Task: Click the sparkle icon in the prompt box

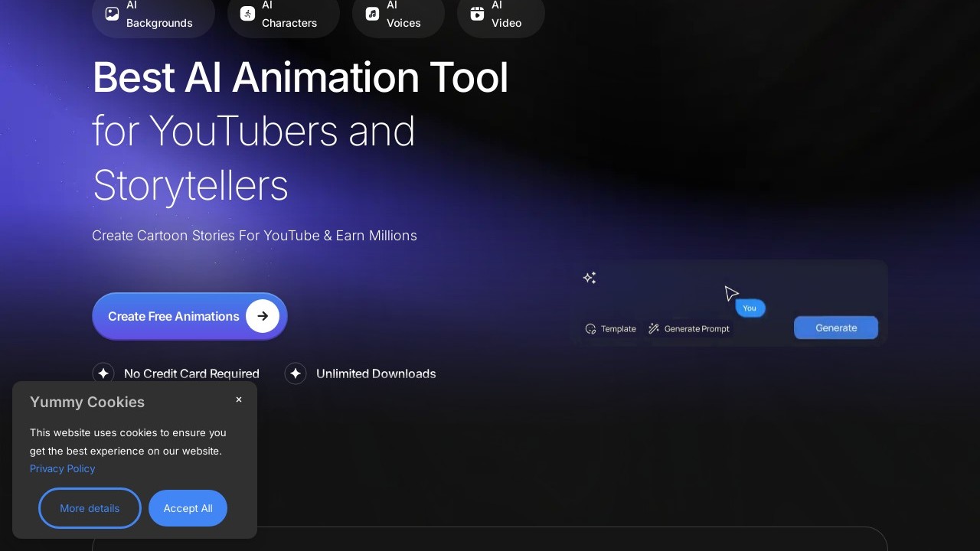Action: (590, 278)
